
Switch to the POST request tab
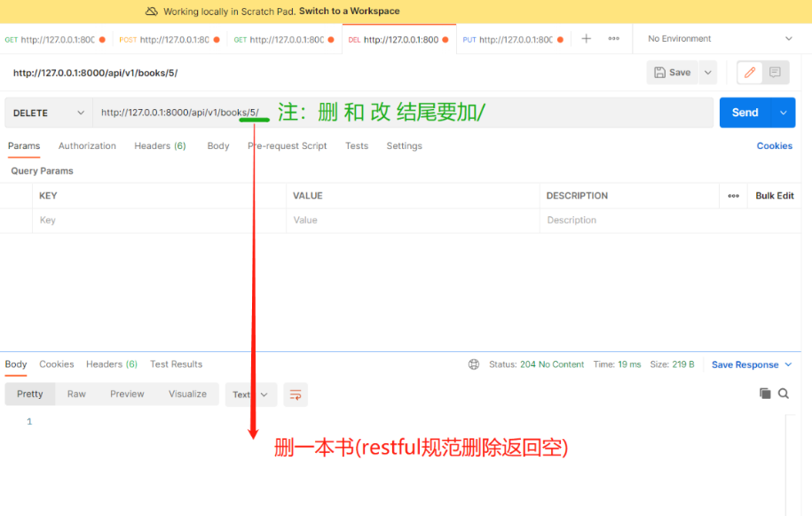pyautogui.click(x=169, y=40)
